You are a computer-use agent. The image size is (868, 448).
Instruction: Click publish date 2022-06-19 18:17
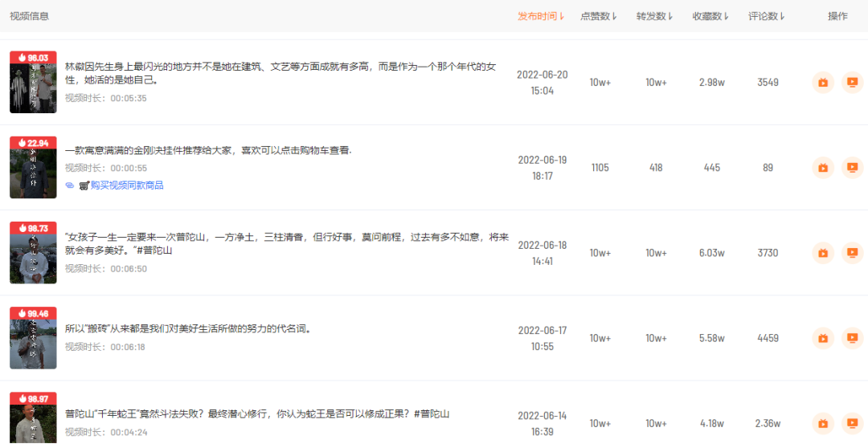click(x=542, y=168)
